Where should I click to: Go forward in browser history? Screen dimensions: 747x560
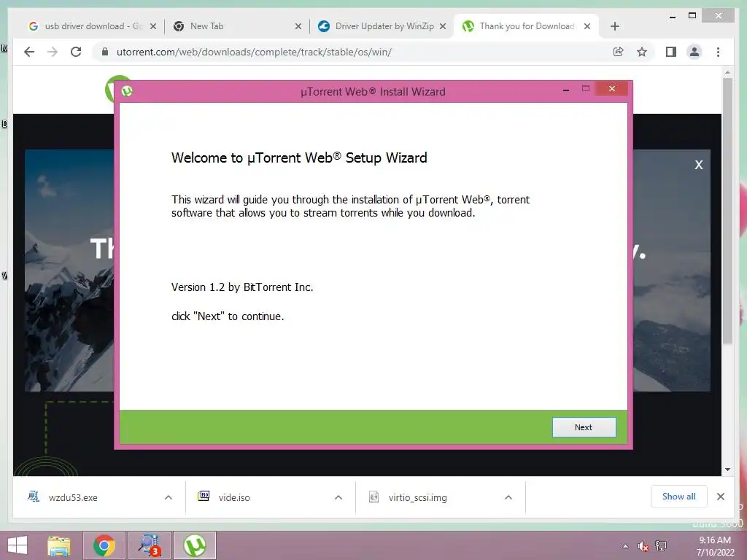(53, 52)
